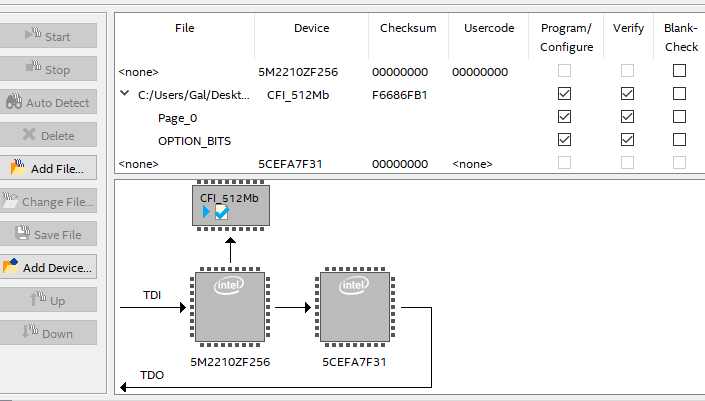Click the F6686FB1 checksum value
The image size is (705, 401).
[400, 95]
